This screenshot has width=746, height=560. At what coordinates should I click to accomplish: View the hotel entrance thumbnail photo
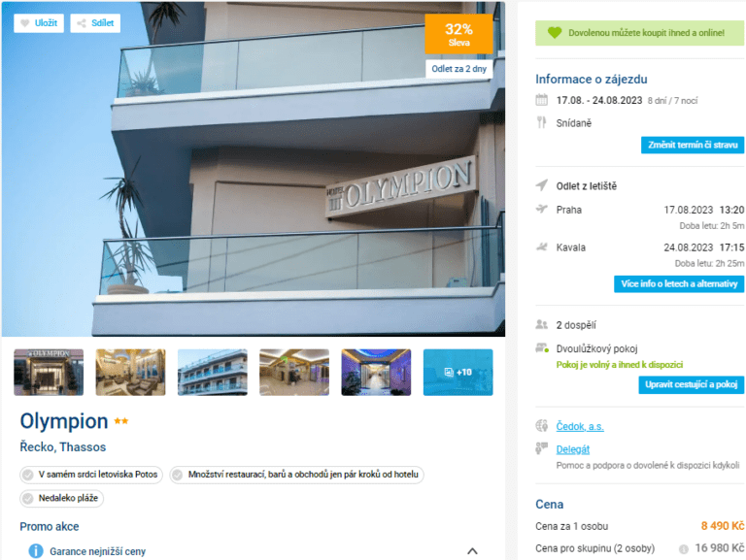[49, 373]
